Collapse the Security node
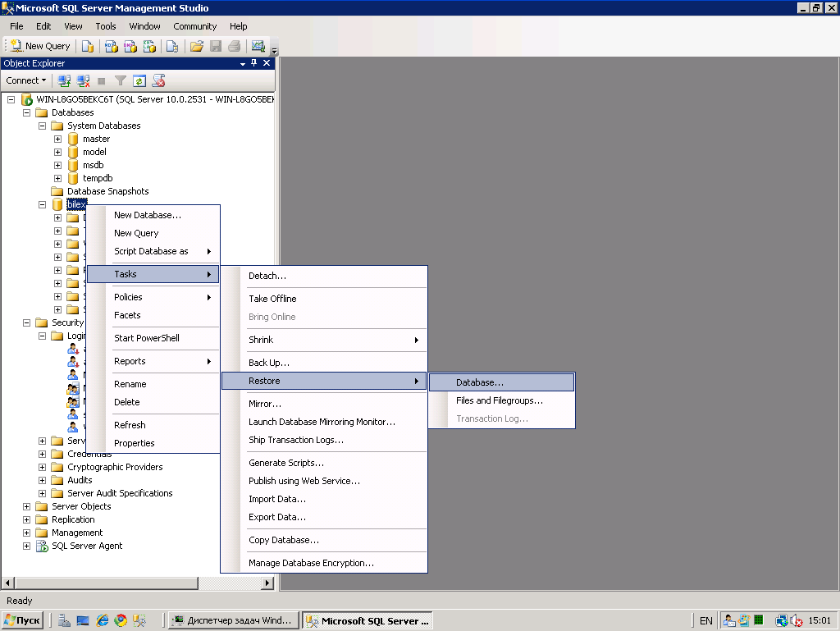 click(x=27, y=322)
